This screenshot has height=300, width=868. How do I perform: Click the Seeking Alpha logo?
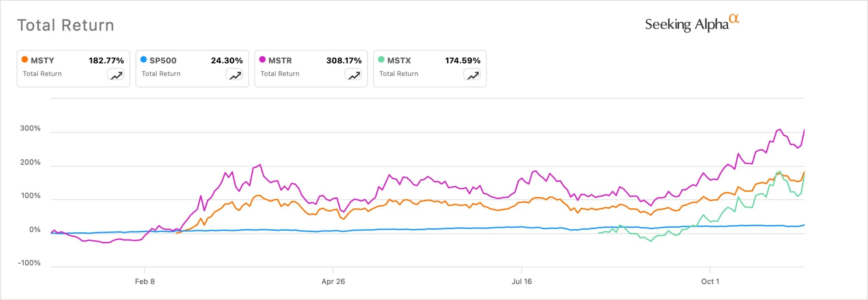[x=691, y=24]
